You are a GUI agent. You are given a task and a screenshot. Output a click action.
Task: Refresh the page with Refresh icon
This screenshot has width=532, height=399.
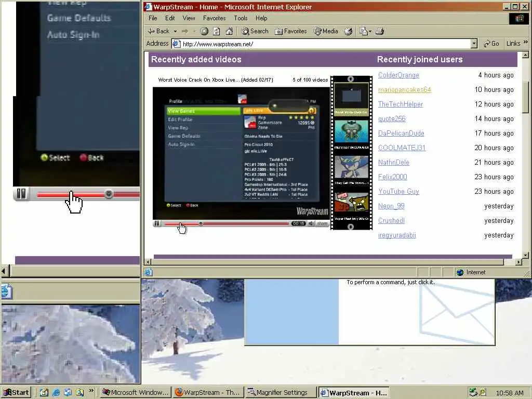[x=217, y=31]
